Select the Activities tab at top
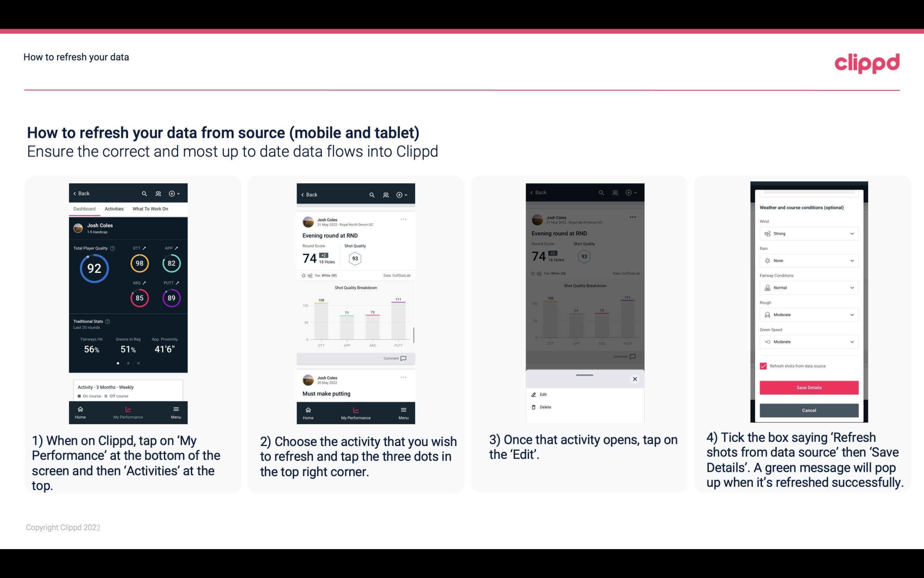The height and width of the screenshot is (578, 924). point(113,208)
